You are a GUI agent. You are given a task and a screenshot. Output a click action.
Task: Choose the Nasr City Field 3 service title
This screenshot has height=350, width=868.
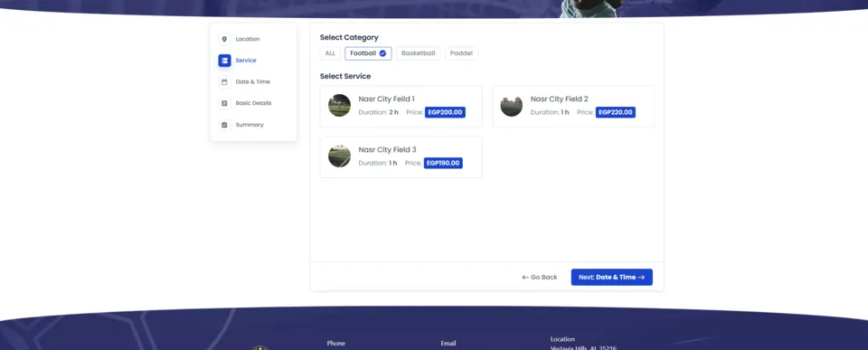388,150
